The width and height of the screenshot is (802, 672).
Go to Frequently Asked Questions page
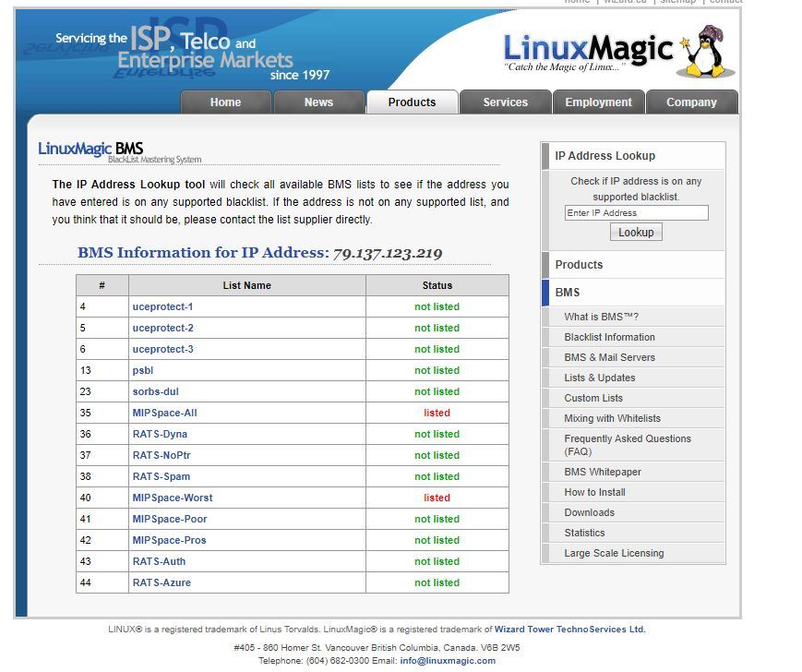pos(627,445)
